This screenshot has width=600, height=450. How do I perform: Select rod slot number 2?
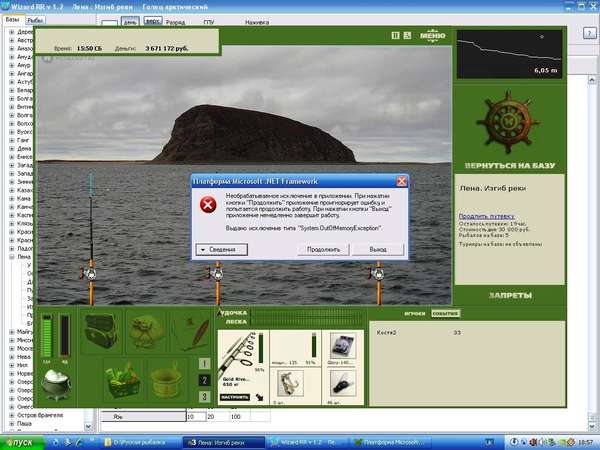pos(204,380)
